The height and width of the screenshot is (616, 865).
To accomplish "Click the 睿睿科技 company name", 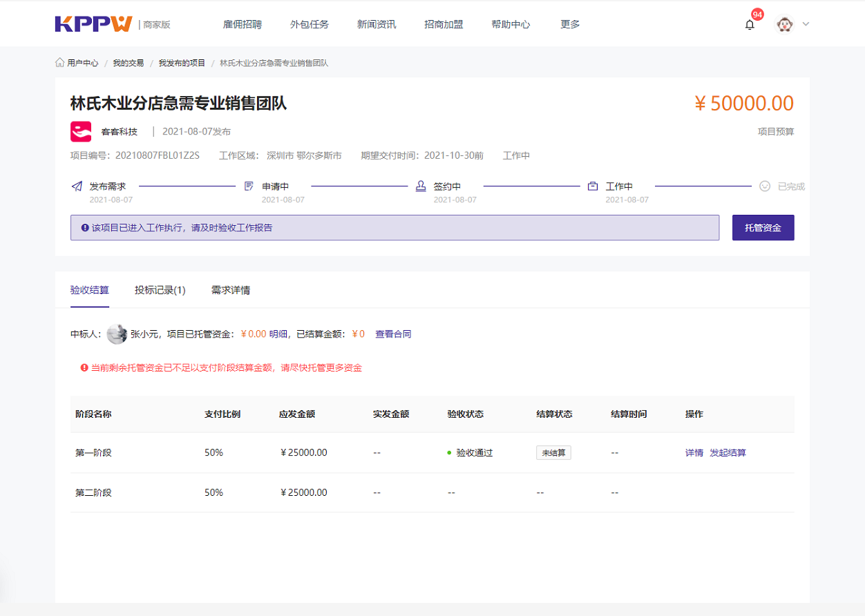I will coord(120,131).
